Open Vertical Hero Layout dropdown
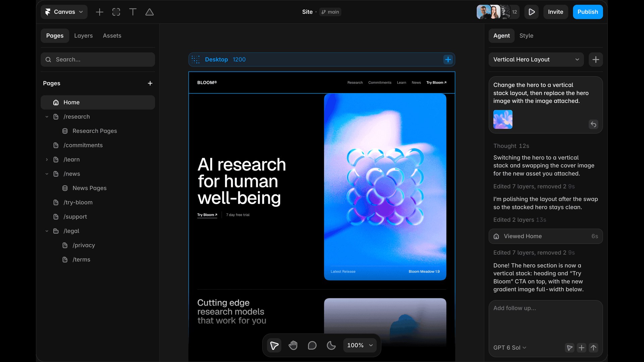 pos(536,60)
